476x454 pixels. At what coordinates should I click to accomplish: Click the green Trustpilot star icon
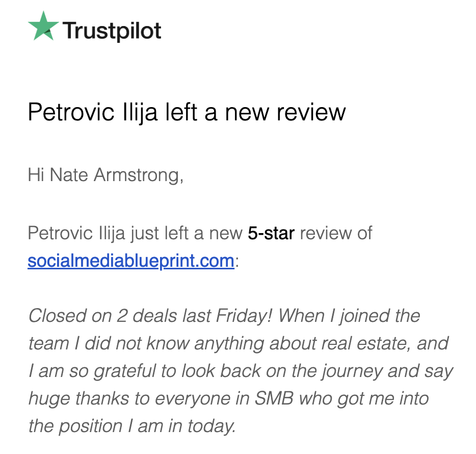tap(43, 27)
